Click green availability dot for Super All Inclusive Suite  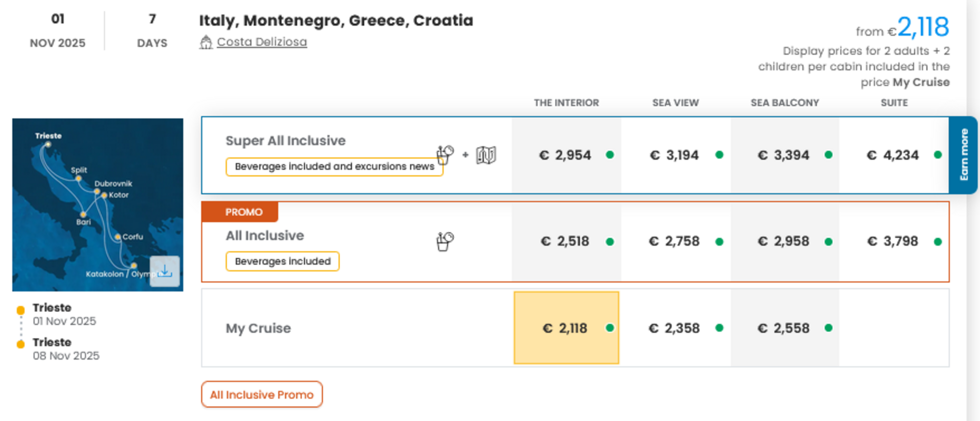coord(937,155)
